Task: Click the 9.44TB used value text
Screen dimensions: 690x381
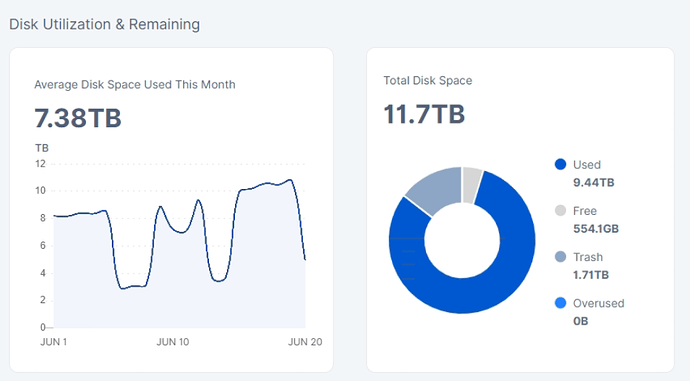Action: pos(593,183)
